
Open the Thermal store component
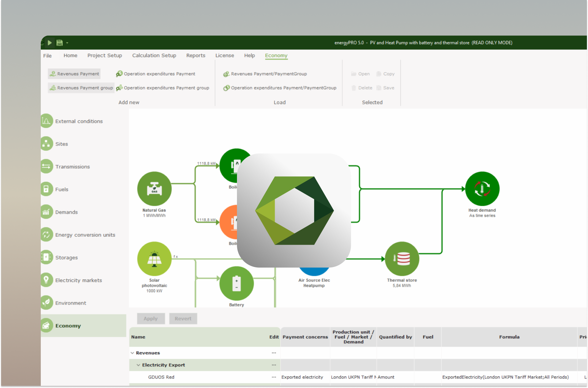pyautogui.click(x=402, y=258)
